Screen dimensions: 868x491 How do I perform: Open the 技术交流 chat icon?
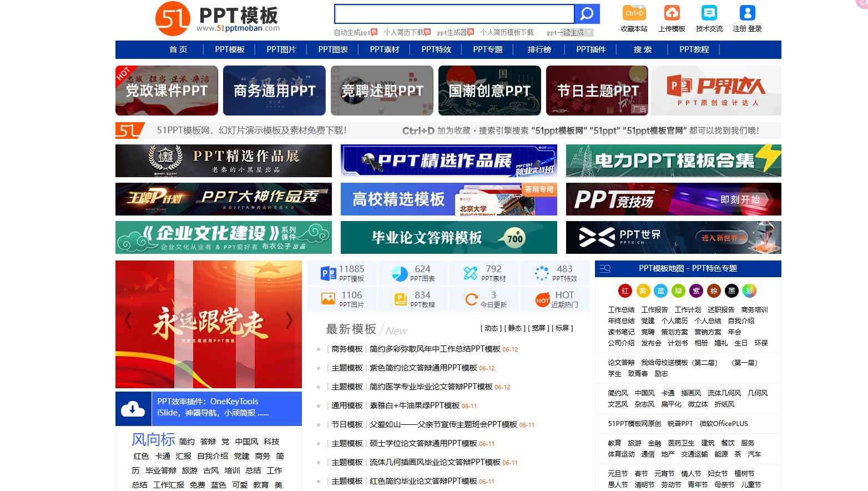[709, 13]
